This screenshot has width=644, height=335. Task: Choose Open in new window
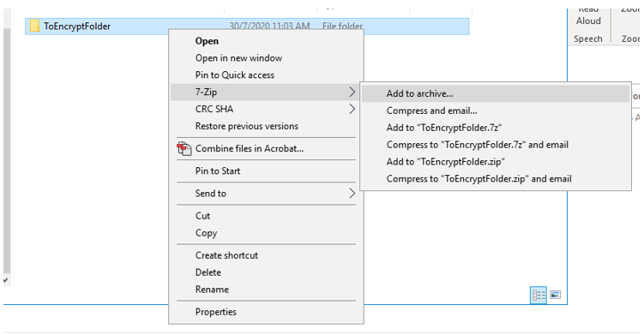266,58
